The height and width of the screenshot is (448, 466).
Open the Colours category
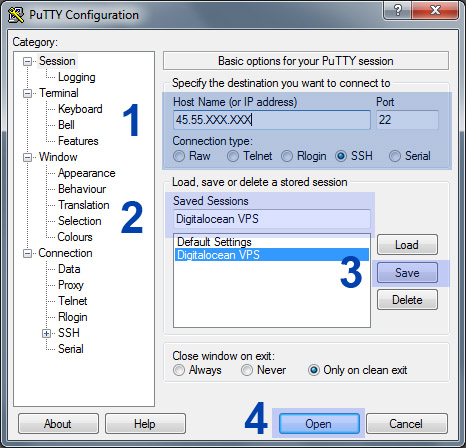75,237
